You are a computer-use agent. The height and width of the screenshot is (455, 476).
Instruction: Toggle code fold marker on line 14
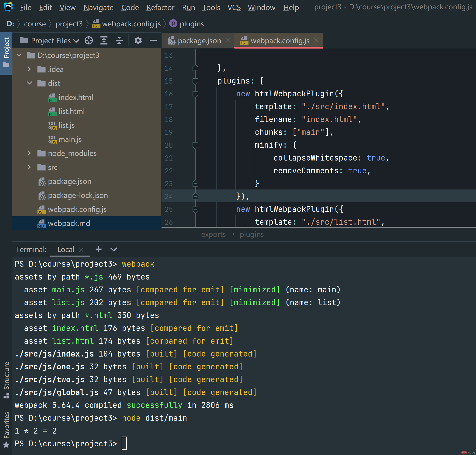[195, 68]
